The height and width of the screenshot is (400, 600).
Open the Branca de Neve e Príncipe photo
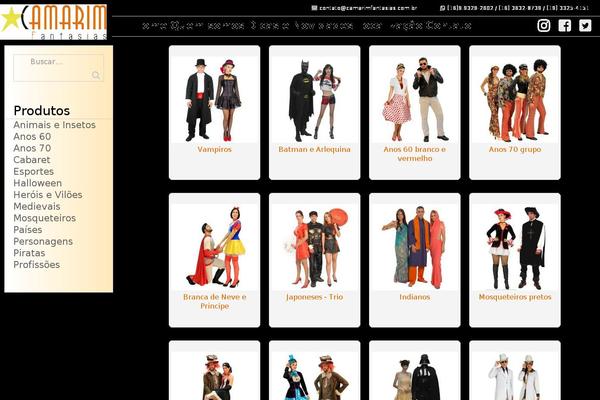coord(214,247)
